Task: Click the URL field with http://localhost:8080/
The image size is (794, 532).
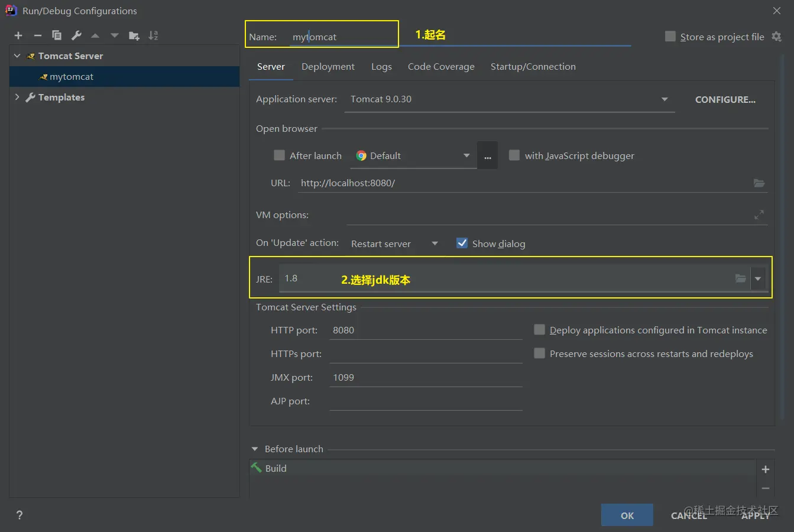Action: click(x=533, y=183)
